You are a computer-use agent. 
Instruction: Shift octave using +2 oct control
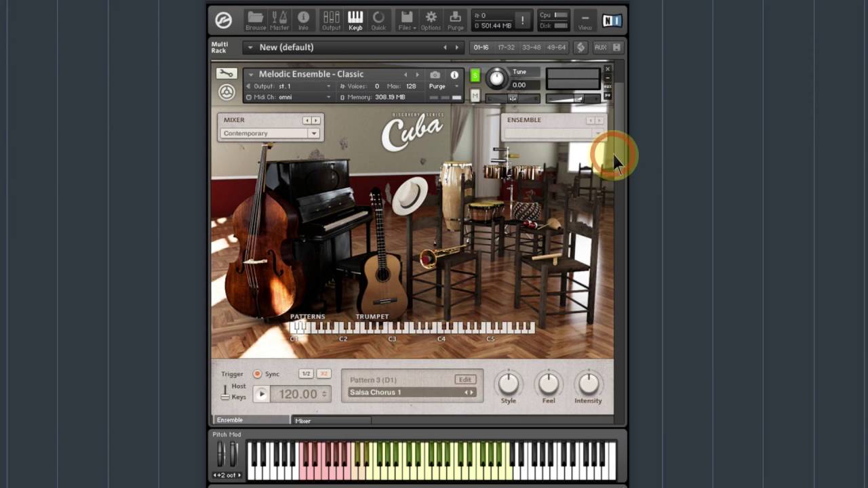click(x=226, y=475)
